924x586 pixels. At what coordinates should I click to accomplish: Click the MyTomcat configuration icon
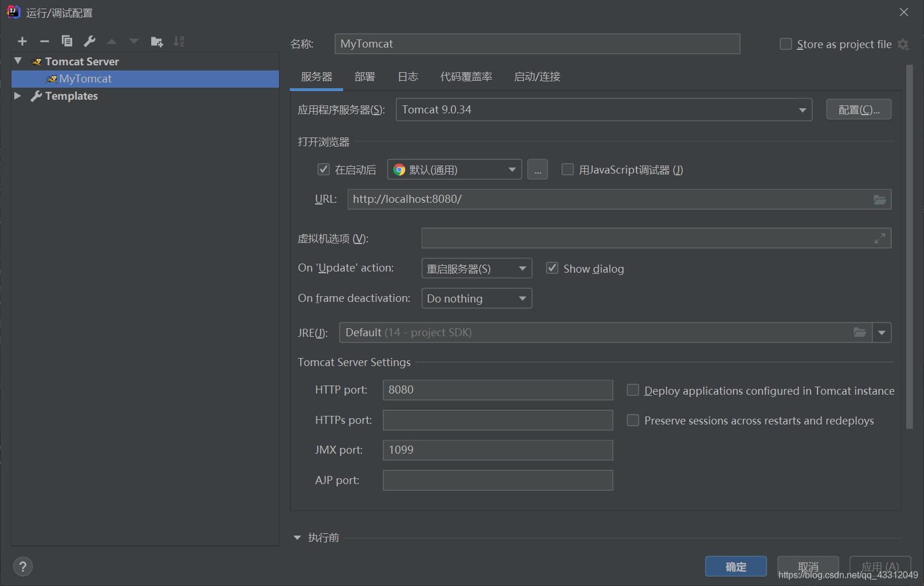click(52, 79)
